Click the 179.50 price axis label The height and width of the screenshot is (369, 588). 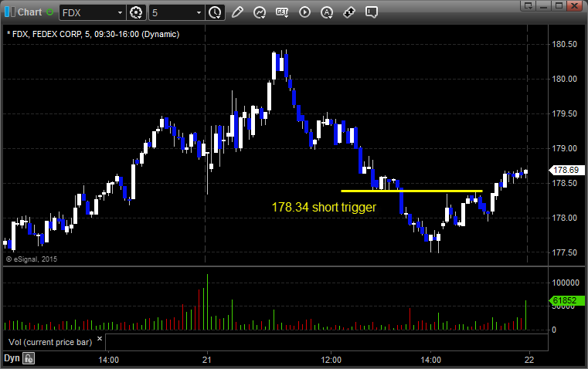pyautogui.click(x=564, y=114)
